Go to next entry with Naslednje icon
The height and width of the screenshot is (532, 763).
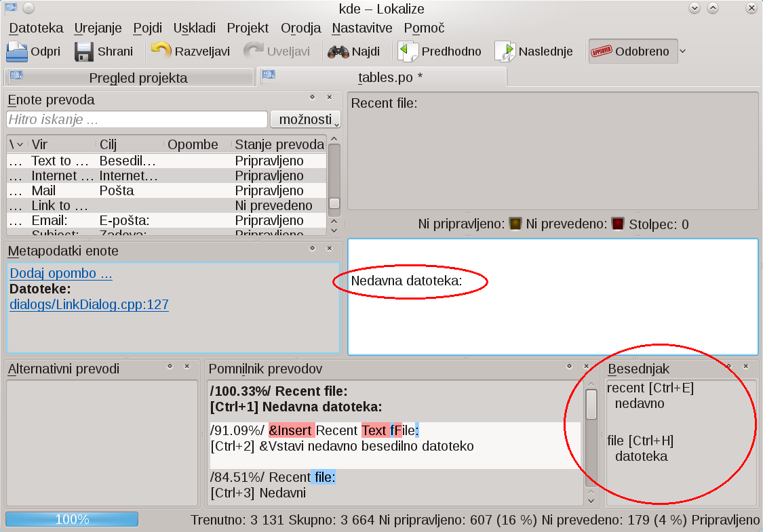tap(505, 52)
